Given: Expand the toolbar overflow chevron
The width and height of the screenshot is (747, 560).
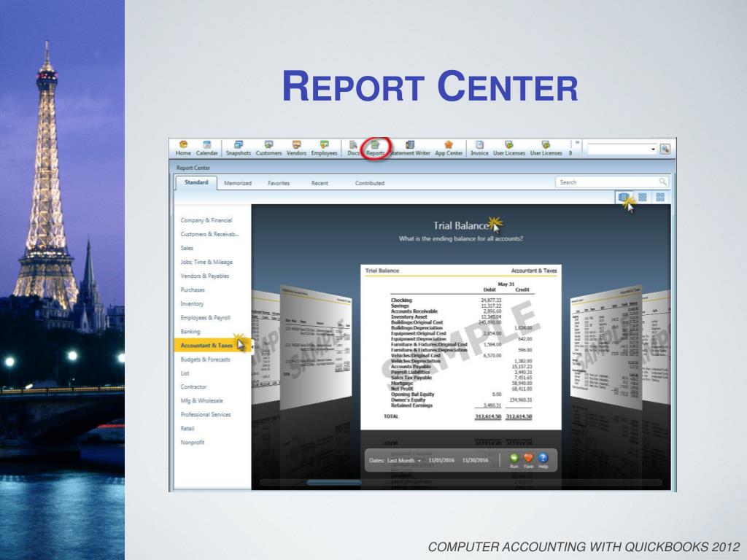Looking at the screenshot, I should click(x=577, y=143).
